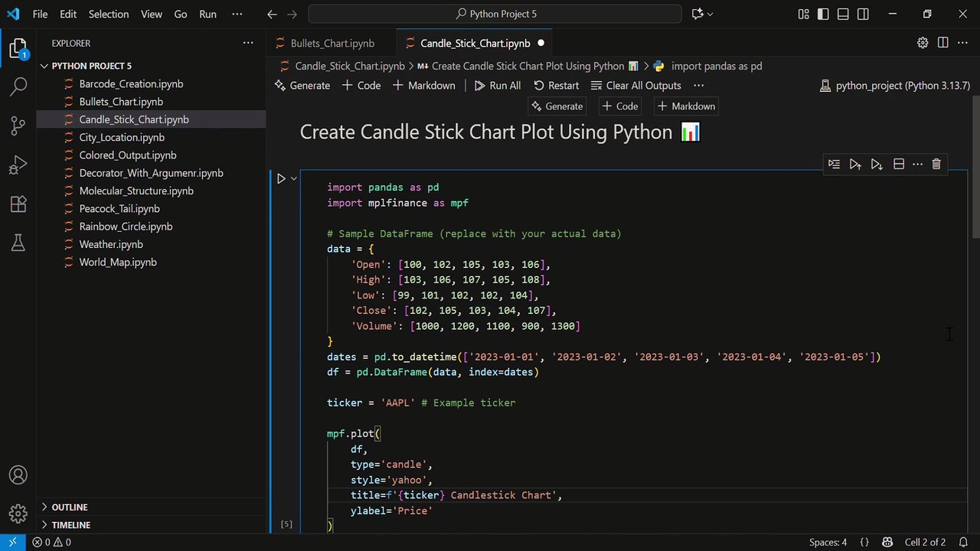
Task: Split the editor to the right
Action: coord(942,43)
